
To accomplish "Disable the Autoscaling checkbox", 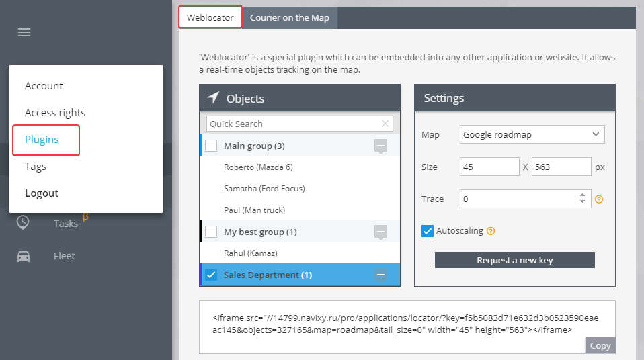I will [427, 231].
